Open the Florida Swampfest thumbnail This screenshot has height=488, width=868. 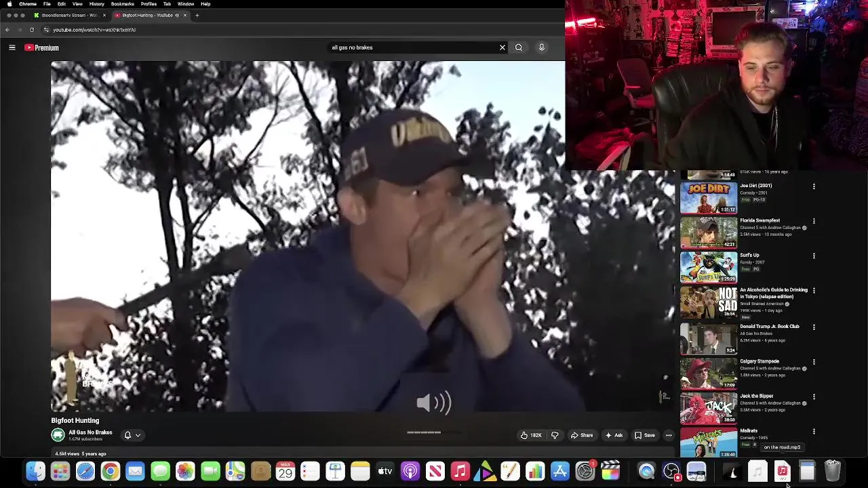709,232
